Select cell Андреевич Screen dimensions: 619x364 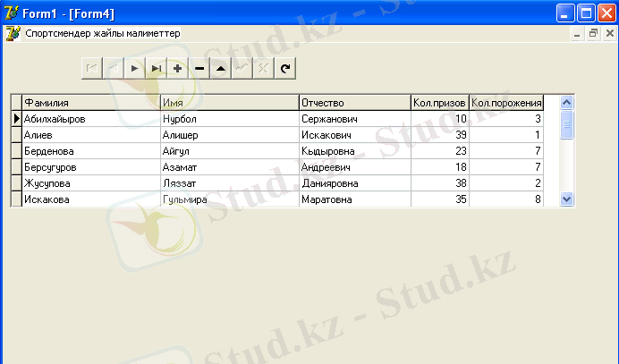pos(355,167)
